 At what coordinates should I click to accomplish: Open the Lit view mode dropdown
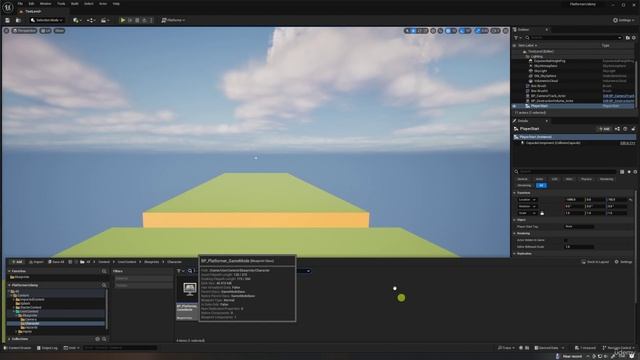click(x=45, y=31)
